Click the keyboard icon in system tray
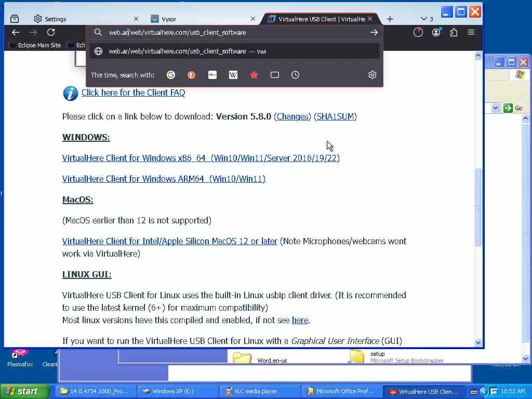 [474, 392]
